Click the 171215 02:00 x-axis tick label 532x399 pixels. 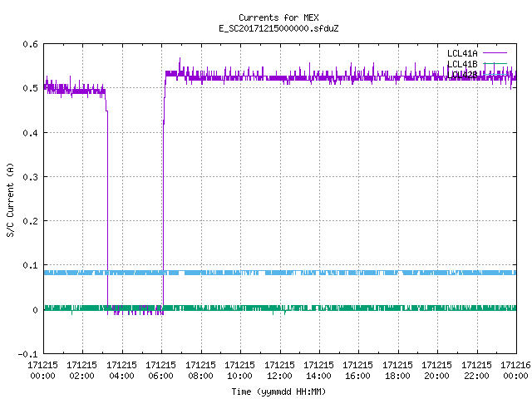81,370
